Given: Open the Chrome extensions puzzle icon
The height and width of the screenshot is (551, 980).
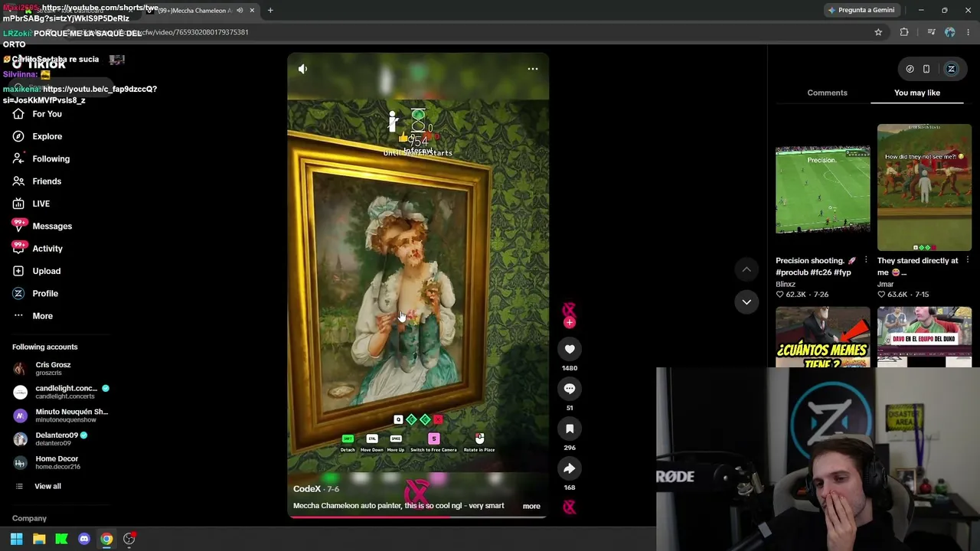Looking at the screenshot, I should pos(904,32).
